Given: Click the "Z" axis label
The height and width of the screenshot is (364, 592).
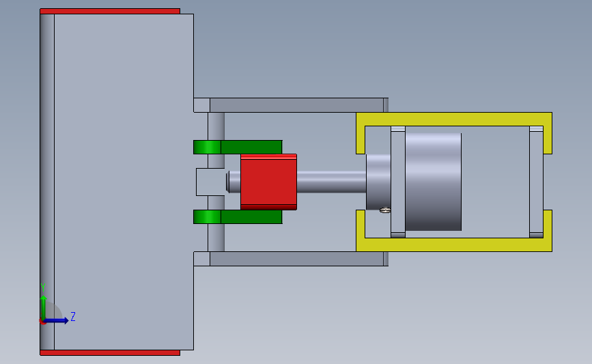Looking at the screenshot, I should (73, 316).
